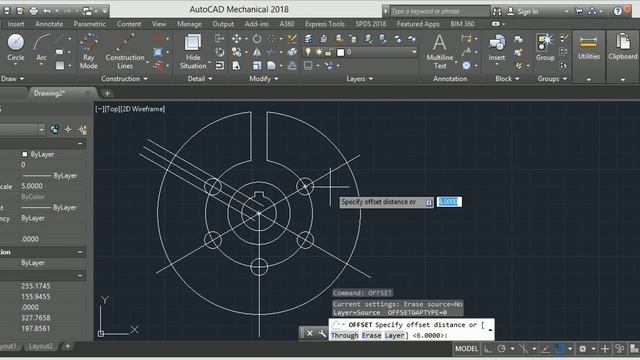The width and height of the screenshot is (640, 360).
Task: Select the Move tool in Modify panel
Action: [236, 39]
